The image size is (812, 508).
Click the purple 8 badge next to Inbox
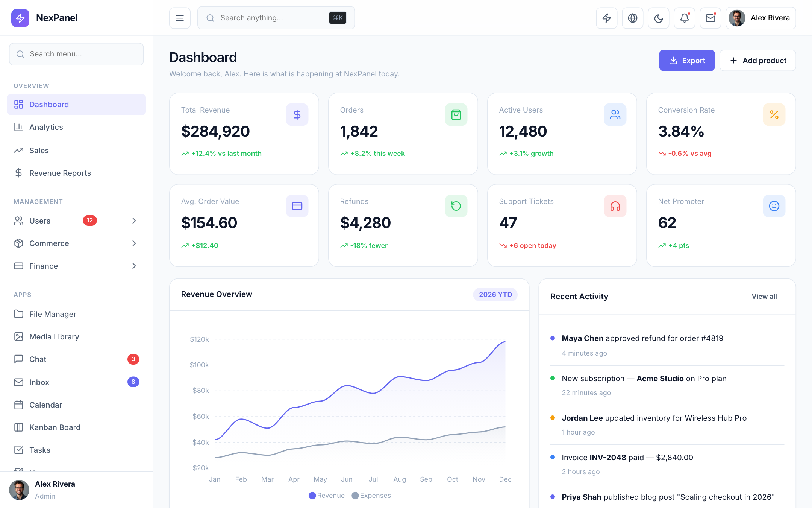[x=133, y=382]
